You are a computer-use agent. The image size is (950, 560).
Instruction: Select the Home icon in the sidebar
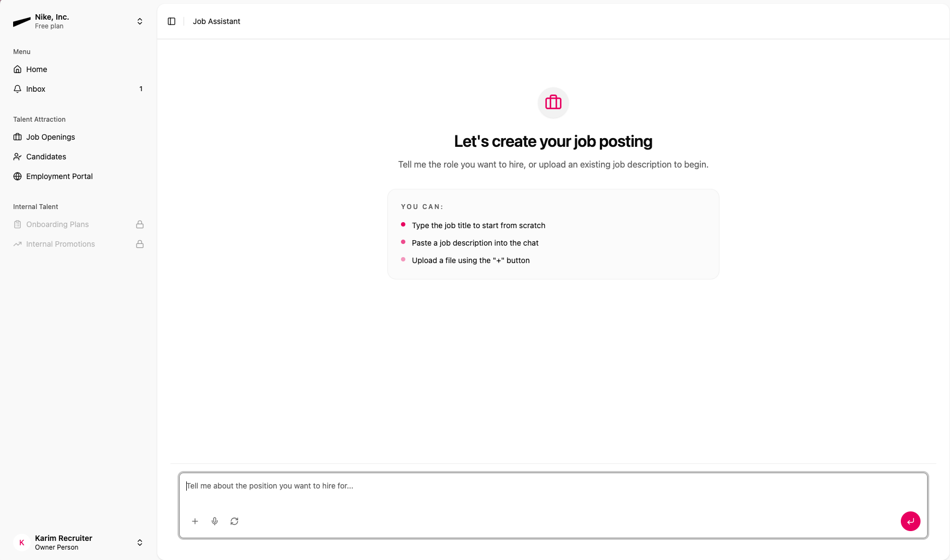click(17, 69)
